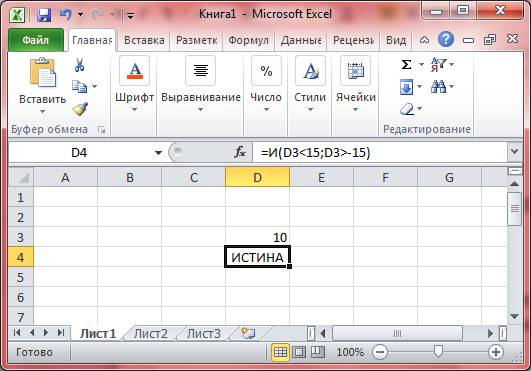531x371 pixels.
Task: Click the zoom slider handle
Action: pos(438,352)
